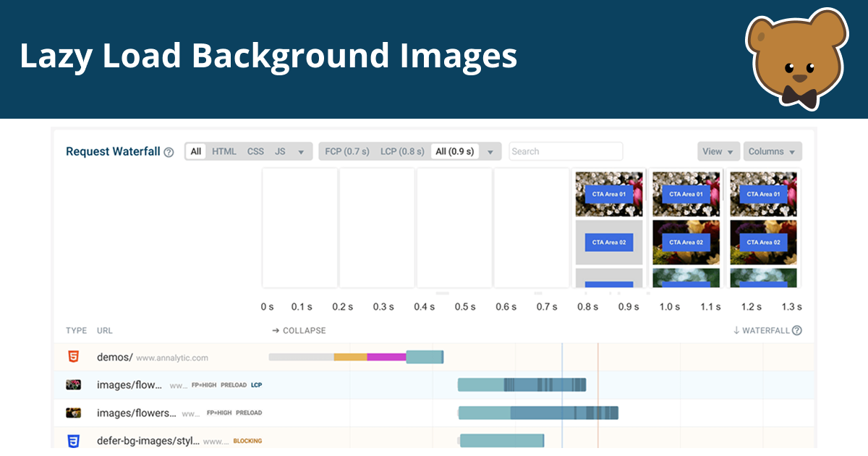Click the arrow icon before COLLAPSE
868x456 pixels.
point(275,330)
